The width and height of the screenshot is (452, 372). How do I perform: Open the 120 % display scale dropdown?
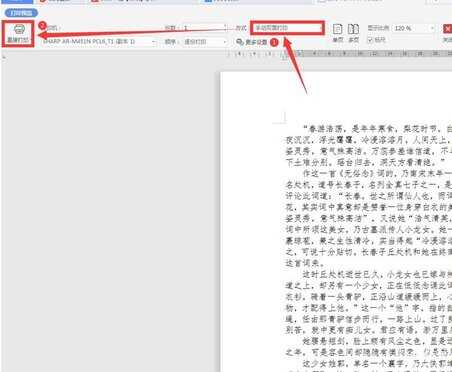point(414,28)
